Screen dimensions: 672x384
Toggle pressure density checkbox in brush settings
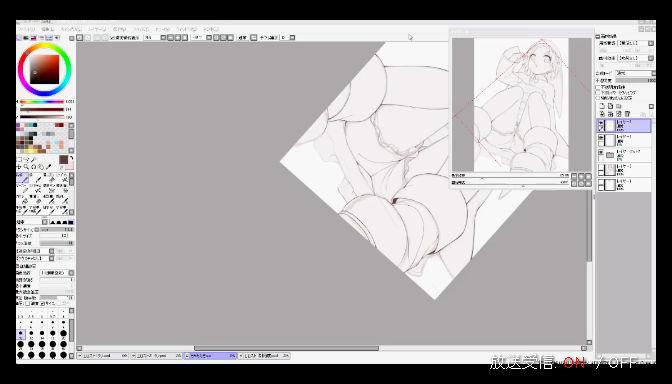click(x=28, y=303)
